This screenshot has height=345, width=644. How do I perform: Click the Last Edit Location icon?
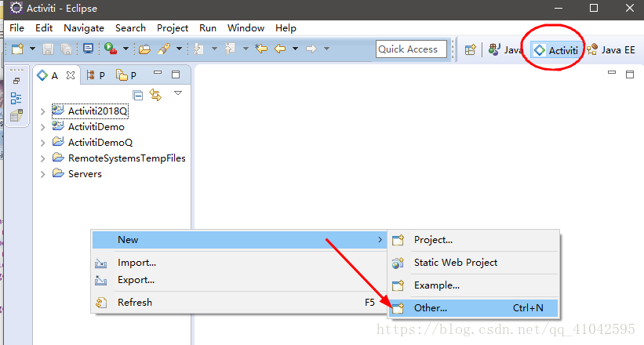tap(261, 49)
